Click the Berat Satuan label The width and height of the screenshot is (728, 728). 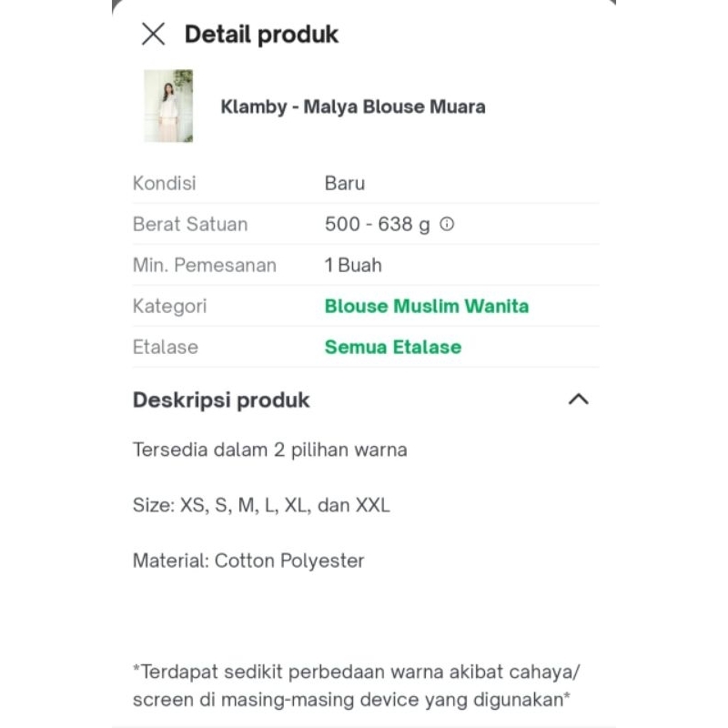pos(190,224)
